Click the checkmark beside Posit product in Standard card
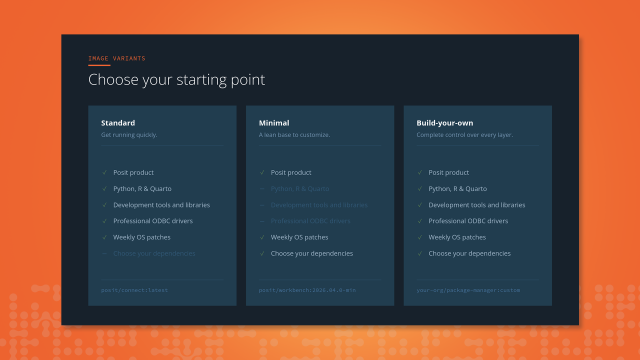The width and height of the screenshot is (640, 360). [104, 172]
